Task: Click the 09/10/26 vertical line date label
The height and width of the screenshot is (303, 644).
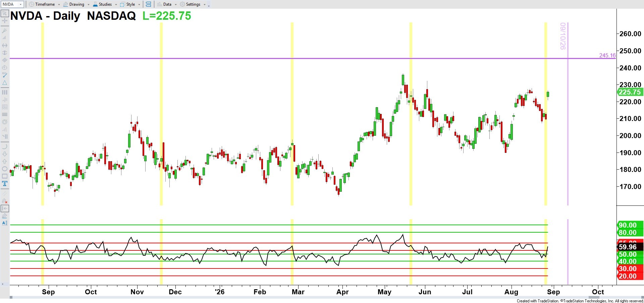Action: coord(563,36)
